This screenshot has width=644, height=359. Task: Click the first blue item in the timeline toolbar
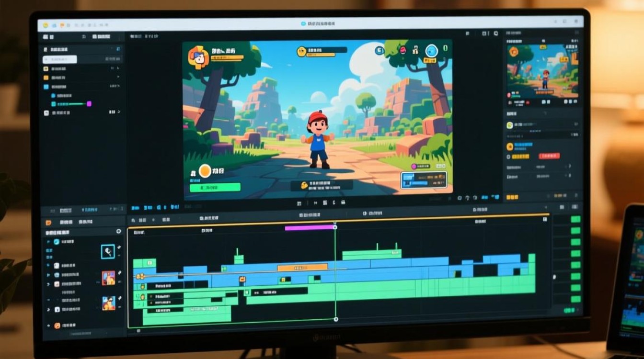135,208
